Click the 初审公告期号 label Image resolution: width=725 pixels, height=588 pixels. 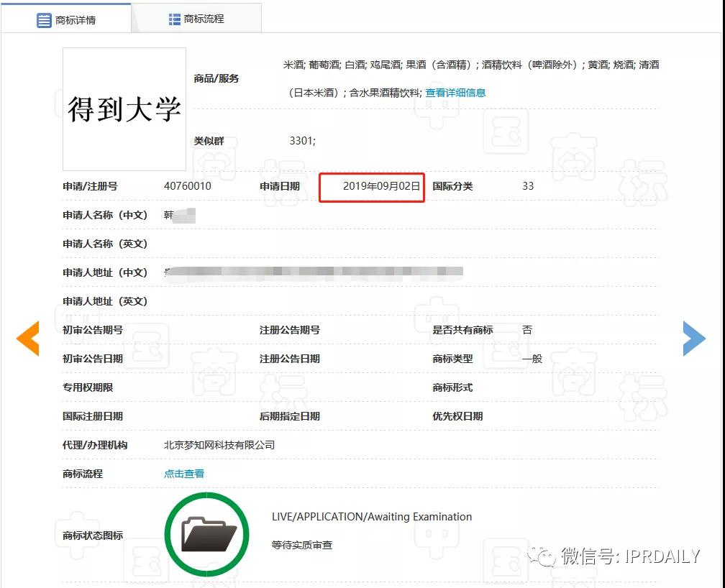(93, 330)
